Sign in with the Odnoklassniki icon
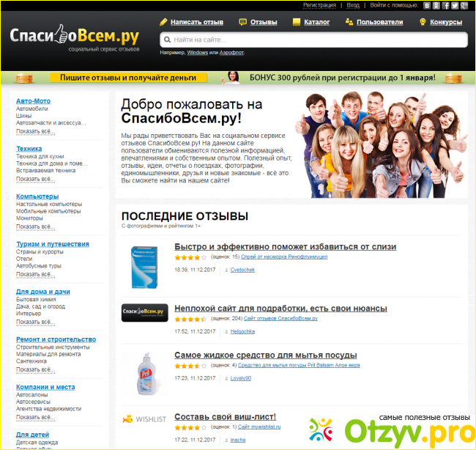Viewport: 476px width, 450px height. (436, 5)
